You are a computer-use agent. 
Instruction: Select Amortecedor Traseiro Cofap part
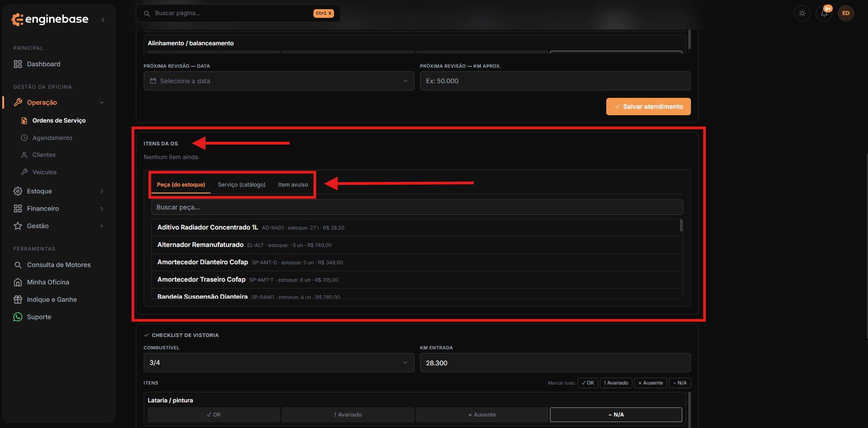click(x=416, y=280)
